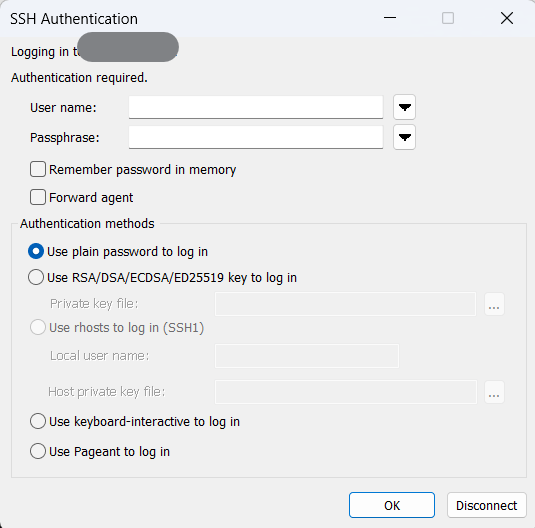Minimize the SSH Authentication window

point(390,18)
